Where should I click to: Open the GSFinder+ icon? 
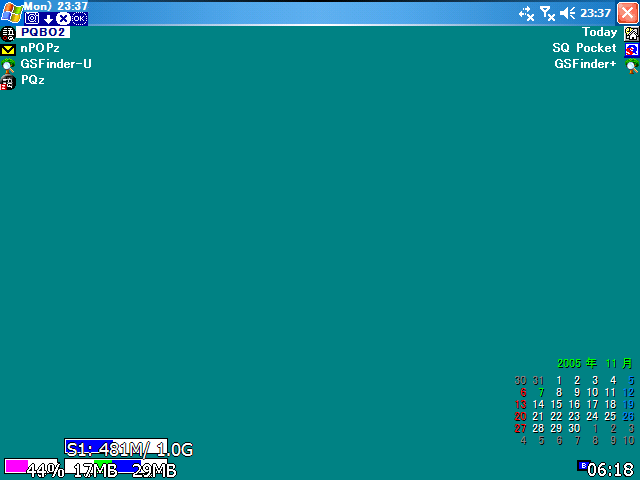[631, 66]
